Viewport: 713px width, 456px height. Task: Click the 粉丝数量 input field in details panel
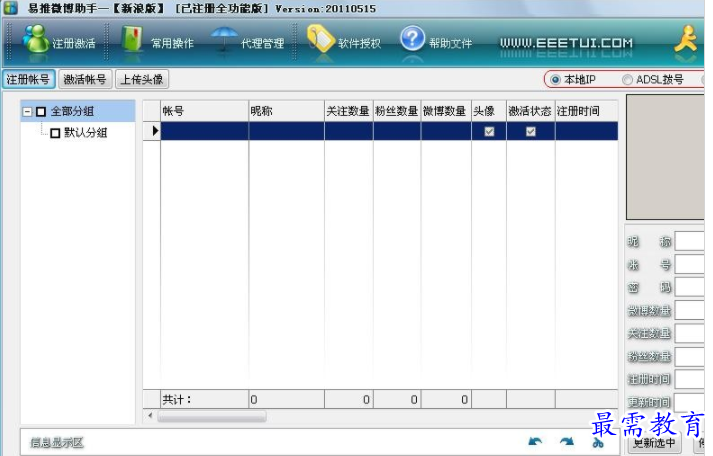(690, 356)
